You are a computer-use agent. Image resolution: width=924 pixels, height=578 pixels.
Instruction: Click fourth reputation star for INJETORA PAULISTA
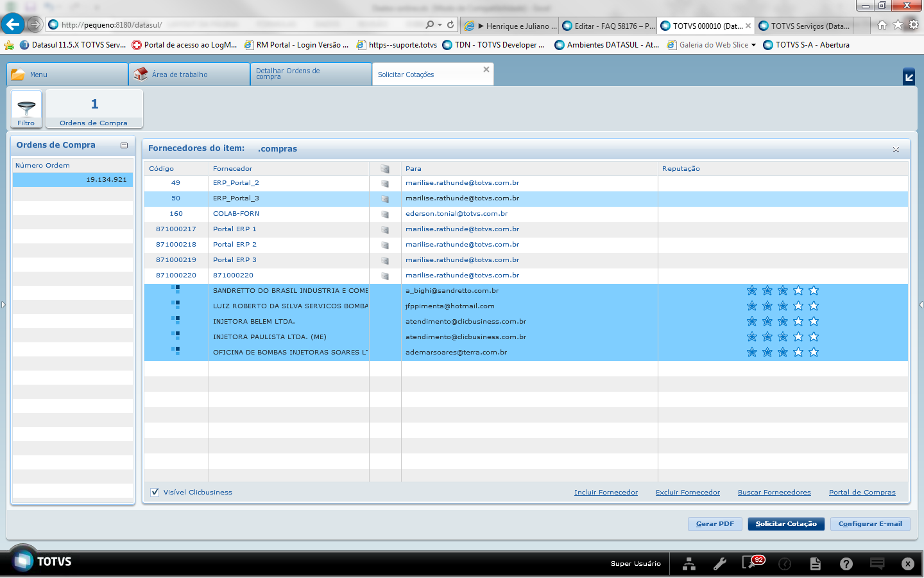[x=798, y=337]
